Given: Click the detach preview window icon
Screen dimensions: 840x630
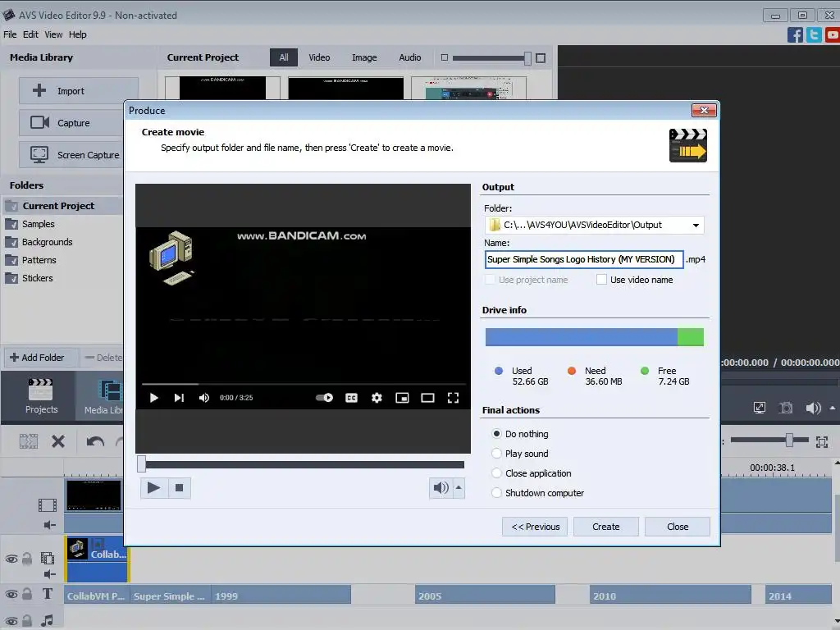Looking at the screenshot, I should [x=759, y=408].
